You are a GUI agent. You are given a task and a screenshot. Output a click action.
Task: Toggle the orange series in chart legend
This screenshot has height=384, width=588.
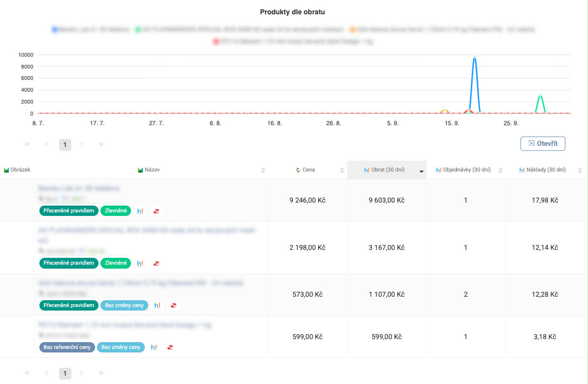pos(353,30)
